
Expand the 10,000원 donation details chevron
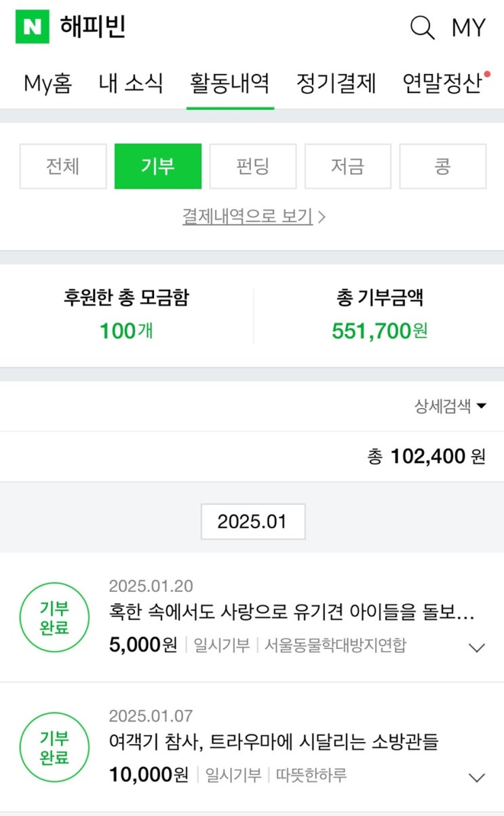coord(477,778)
